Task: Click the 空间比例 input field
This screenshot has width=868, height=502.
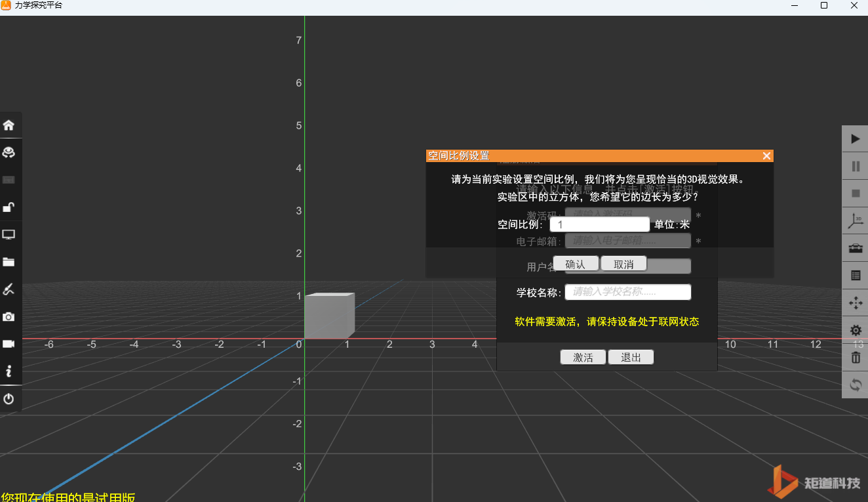Action: [x=599, y=224]
